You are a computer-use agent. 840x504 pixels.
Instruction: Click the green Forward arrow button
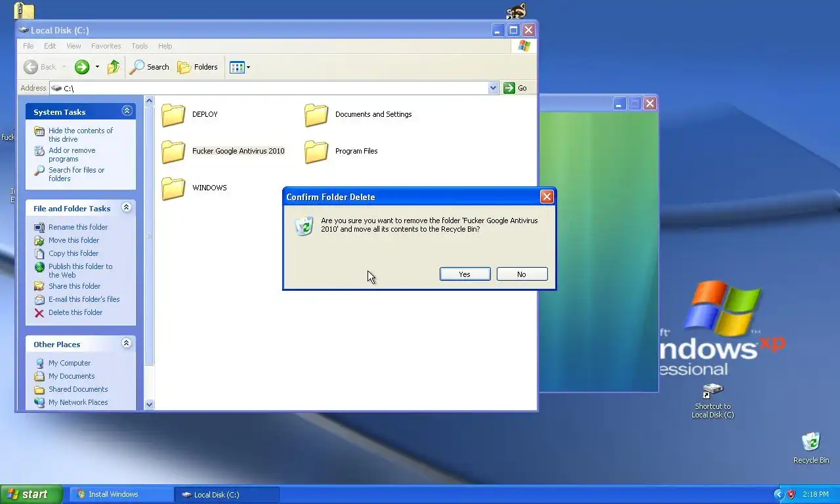click(82, 67)
